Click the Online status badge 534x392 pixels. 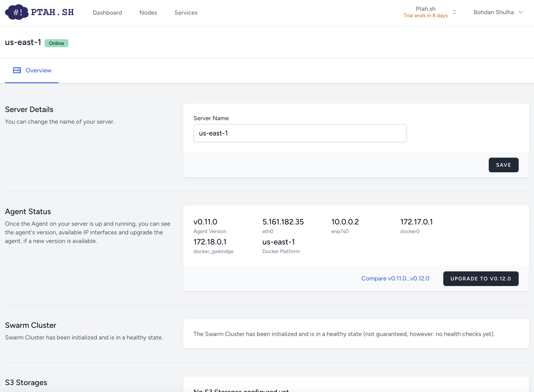coord(56,43)
